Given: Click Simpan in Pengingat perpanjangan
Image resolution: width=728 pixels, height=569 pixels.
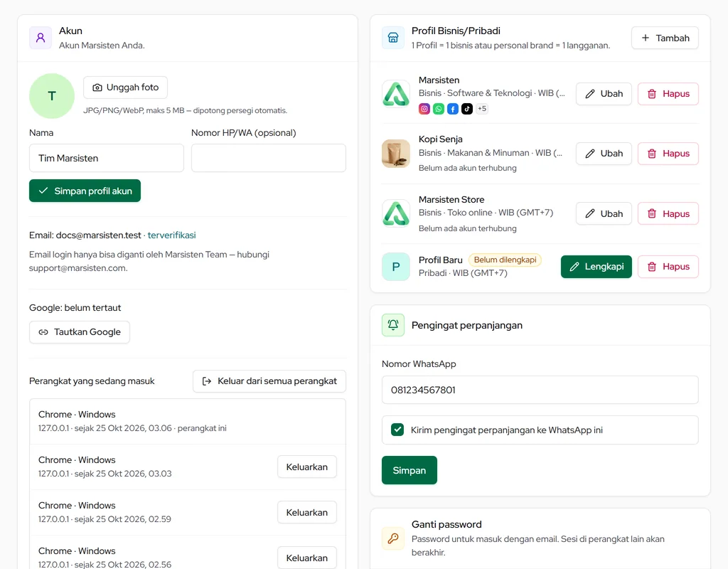Looking at the screenshot, I should pos(409,470).
